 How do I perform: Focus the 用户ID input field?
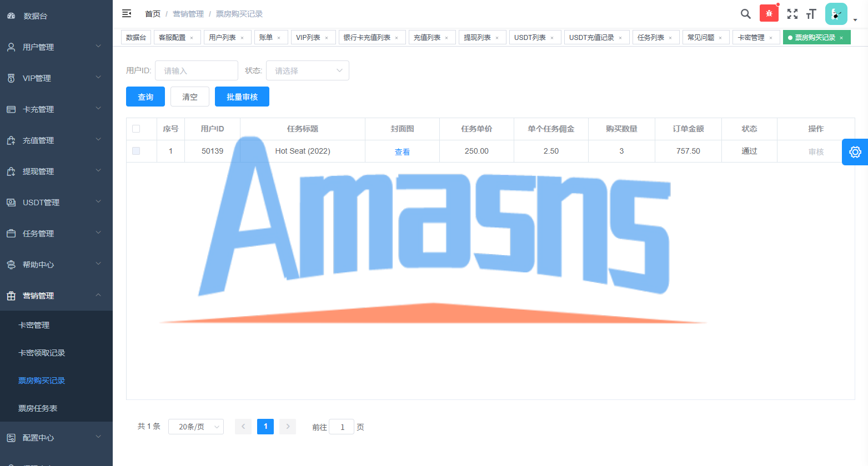click(197, 70)
